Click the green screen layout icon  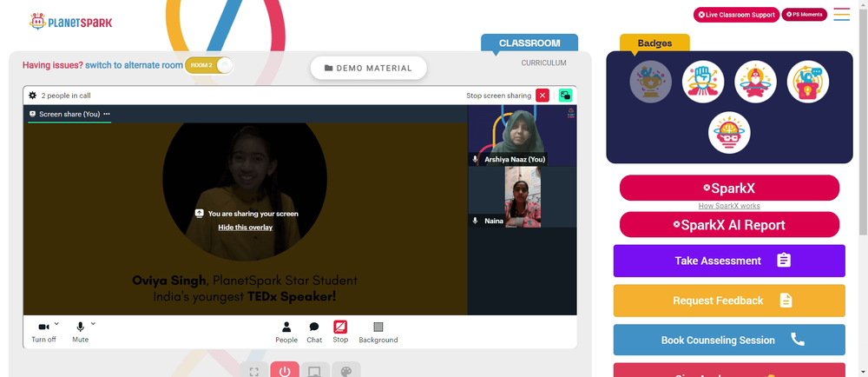(x=565, y=96)
